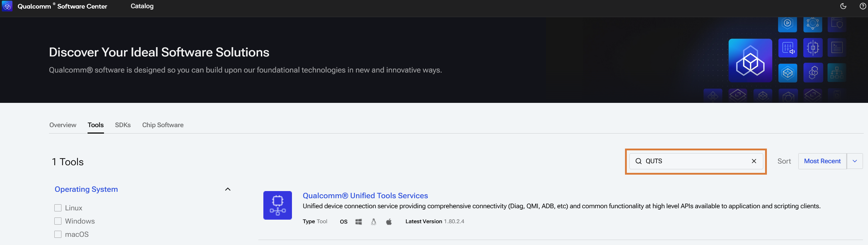868x245 pixels.
Task: Click the Unified Tools Services product icon
Action: (278, 205)
